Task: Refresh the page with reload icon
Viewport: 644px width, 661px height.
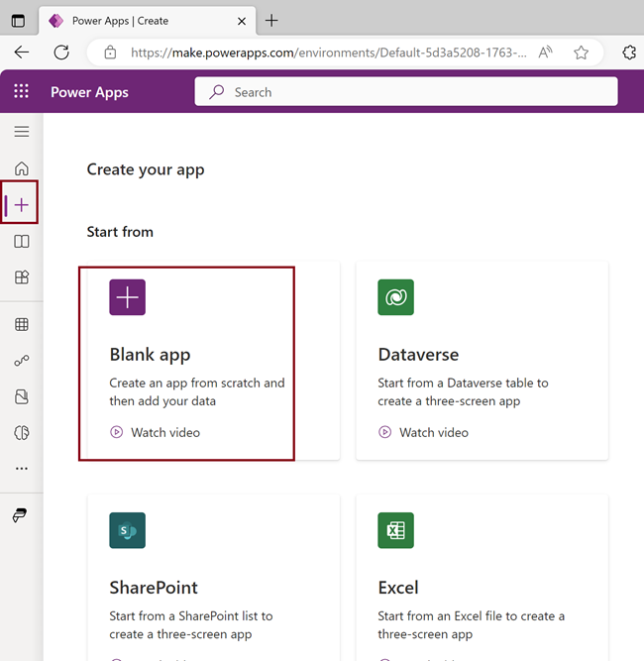Action: point(61,53)
